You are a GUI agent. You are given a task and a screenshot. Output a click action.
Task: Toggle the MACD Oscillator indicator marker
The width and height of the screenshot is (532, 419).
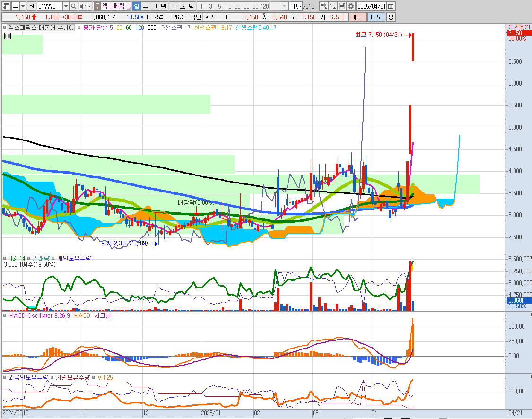point(4,315)
